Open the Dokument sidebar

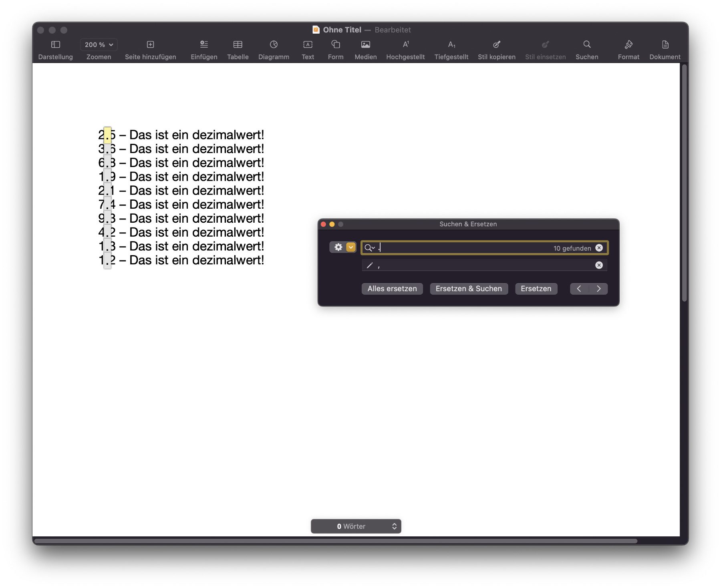tap(665, 50)
